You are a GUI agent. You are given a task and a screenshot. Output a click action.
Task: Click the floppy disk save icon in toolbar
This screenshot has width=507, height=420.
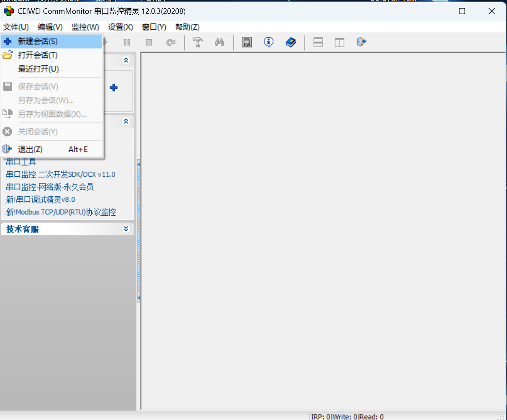pyautogui.click(x=247, y=42)
